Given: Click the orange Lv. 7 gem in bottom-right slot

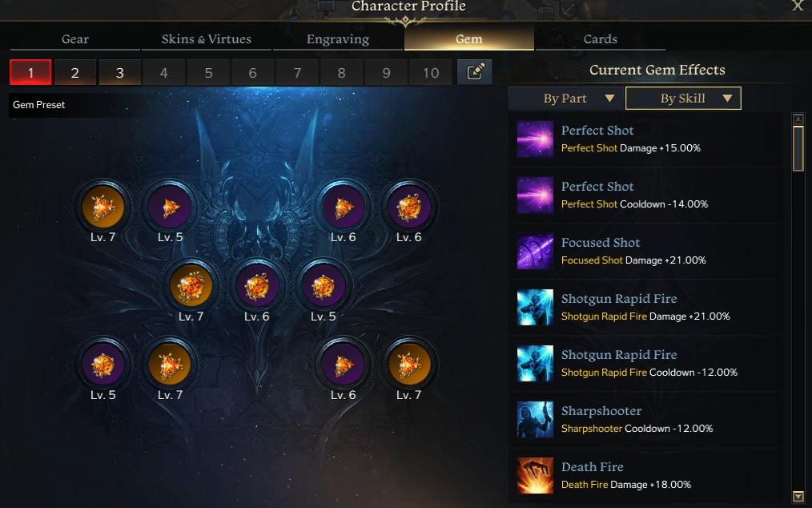Looking at the screenshot, I should [409, 365].
